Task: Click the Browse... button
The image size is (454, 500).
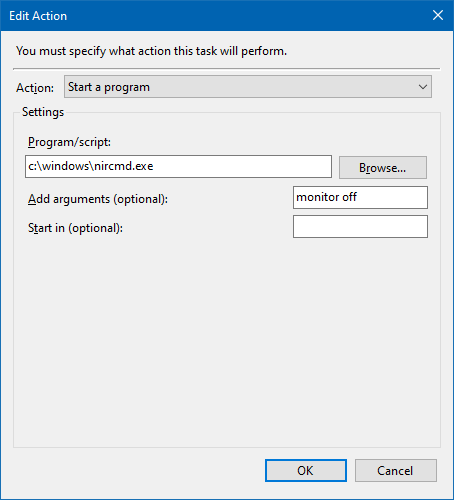Action: 383,167
